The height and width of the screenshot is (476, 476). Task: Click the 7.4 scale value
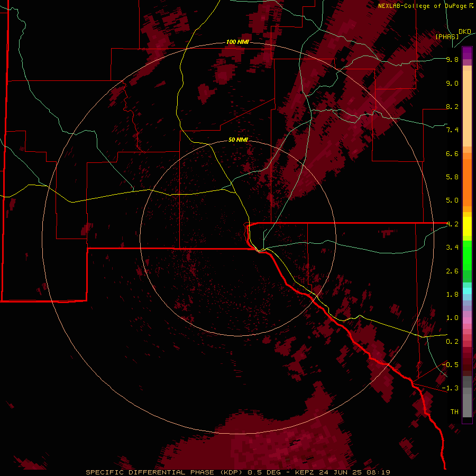[x=452, y=130]
